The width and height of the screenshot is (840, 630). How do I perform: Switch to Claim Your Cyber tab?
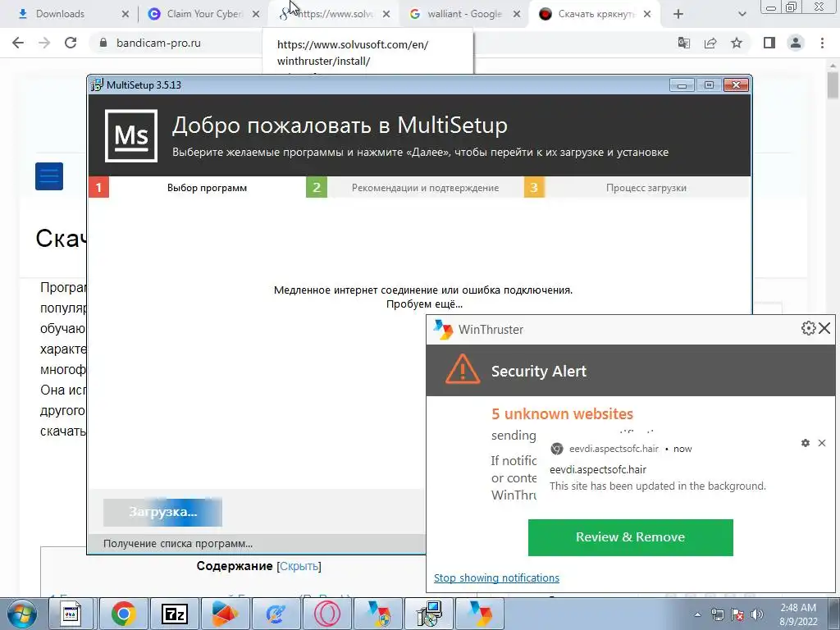pyautogui.click(x=203, y=14)
